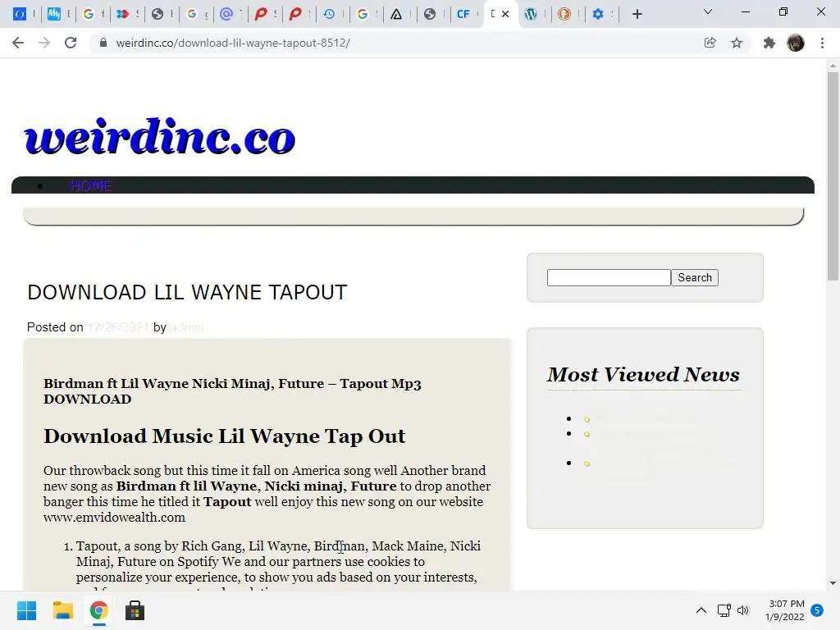Click the Download Music Lil Wayne Tap Out heading
840x630 pixels.
pyautogui.click(x=225, y=436)
